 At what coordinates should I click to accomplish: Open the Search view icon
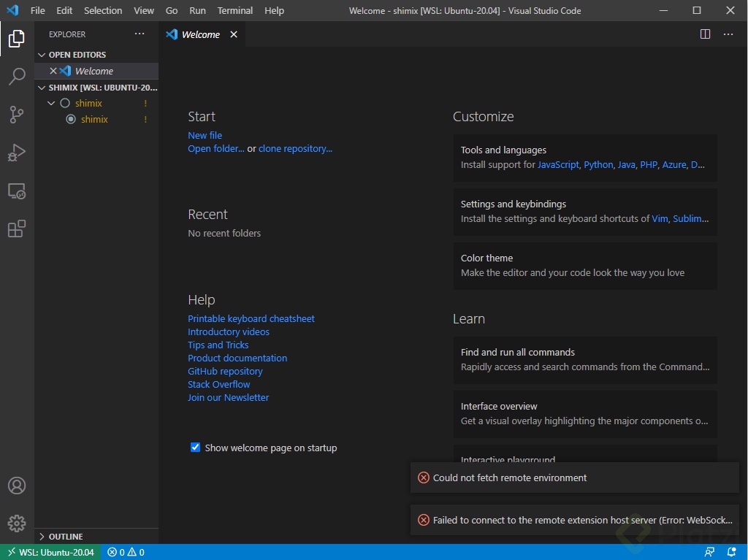pyautogui.click(x=17, y=77)
